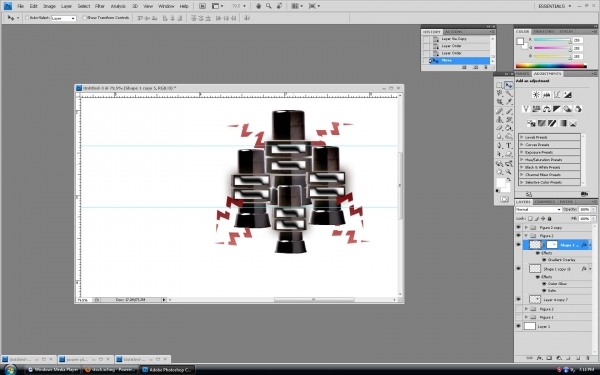Select the Pen tool
The image size is (600, 375).
tap(499, 145)
